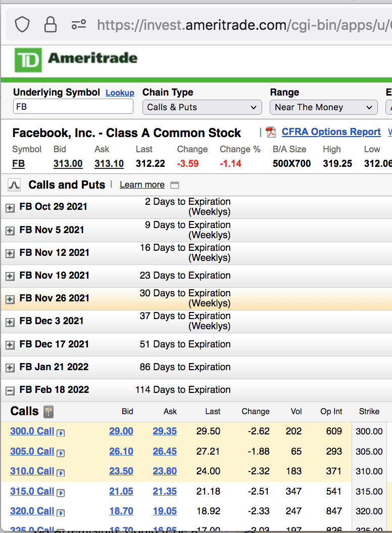Click the arrow icon beside 315.0 Call
The height and width of the screenshot is (533, 392).
click(x=61, y=493)
